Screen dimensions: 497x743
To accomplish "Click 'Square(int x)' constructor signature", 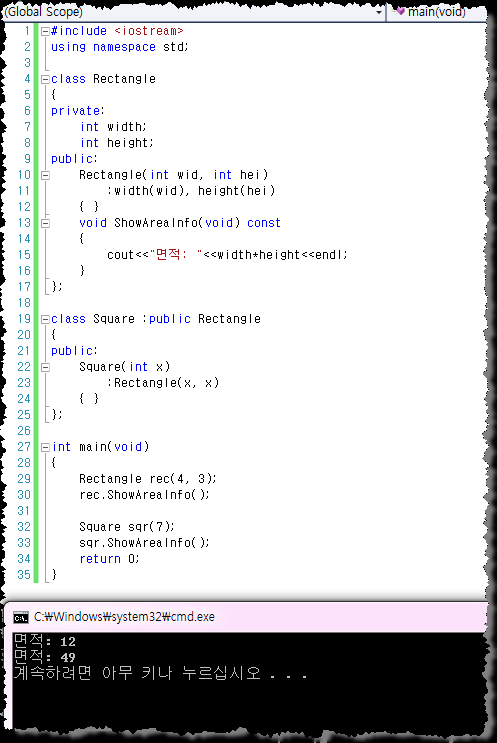I will (x=125, y=367).
